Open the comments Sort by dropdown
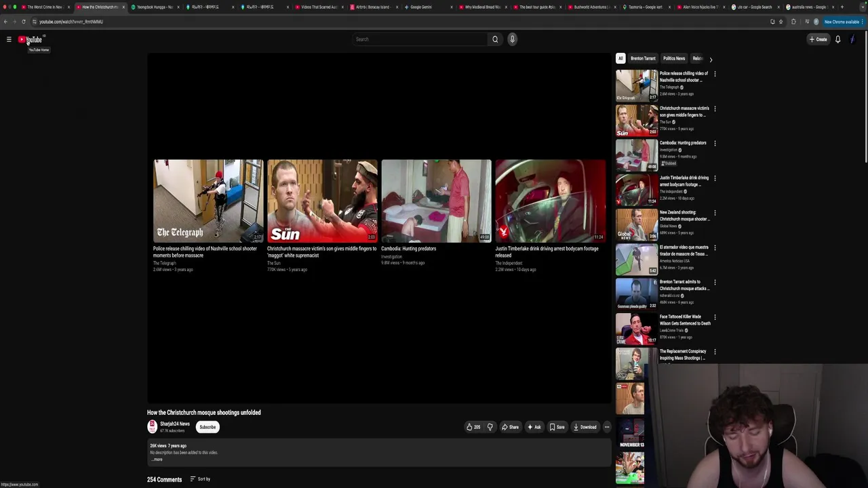The height and width of the screenshot is (488, 868). tap(200, 479)
